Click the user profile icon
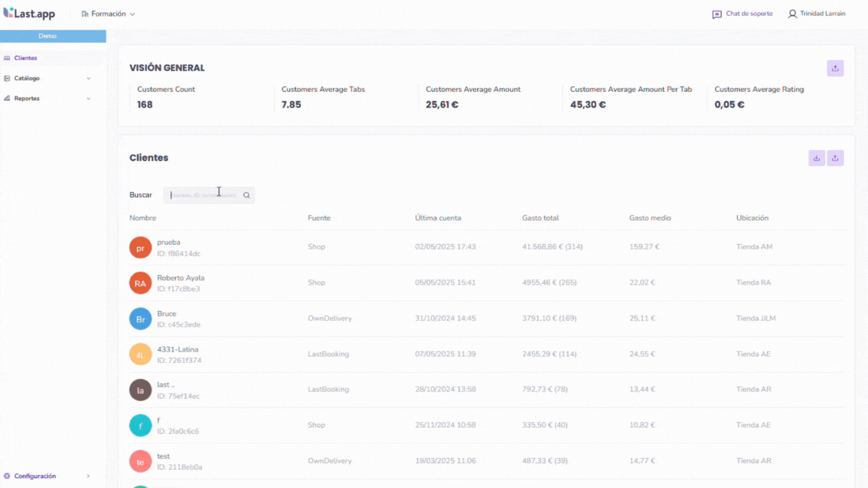The width and height of the screenshot is (868, 488). click(x=792, y=14)
